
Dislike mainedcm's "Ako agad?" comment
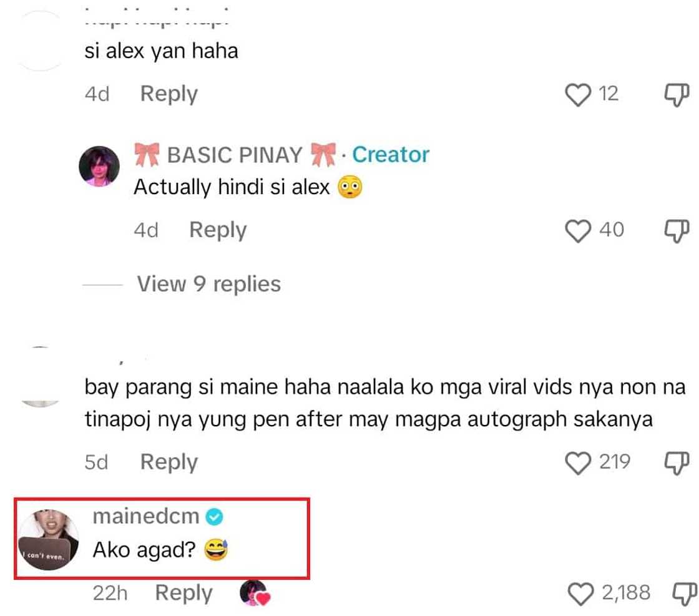(x=684, y=594)
